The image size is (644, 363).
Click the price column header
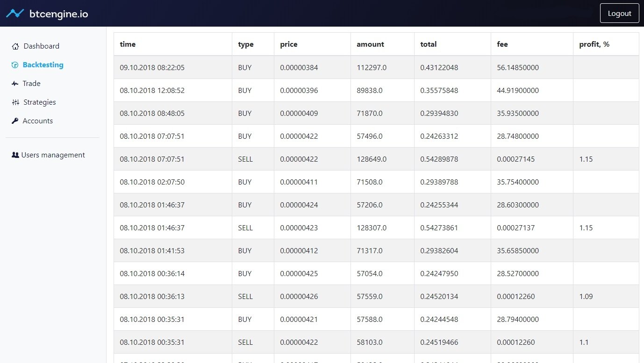click(288, 44)
